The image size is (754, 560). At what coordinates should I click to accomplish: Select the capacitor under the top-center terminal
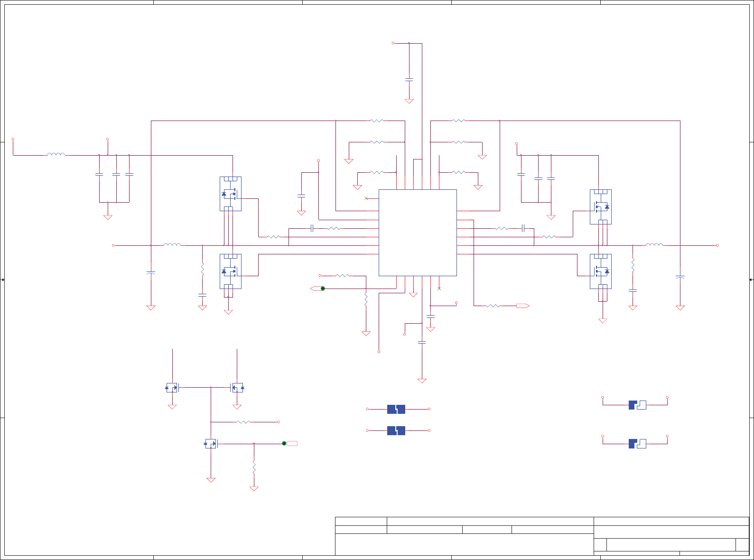pos(409,80)
